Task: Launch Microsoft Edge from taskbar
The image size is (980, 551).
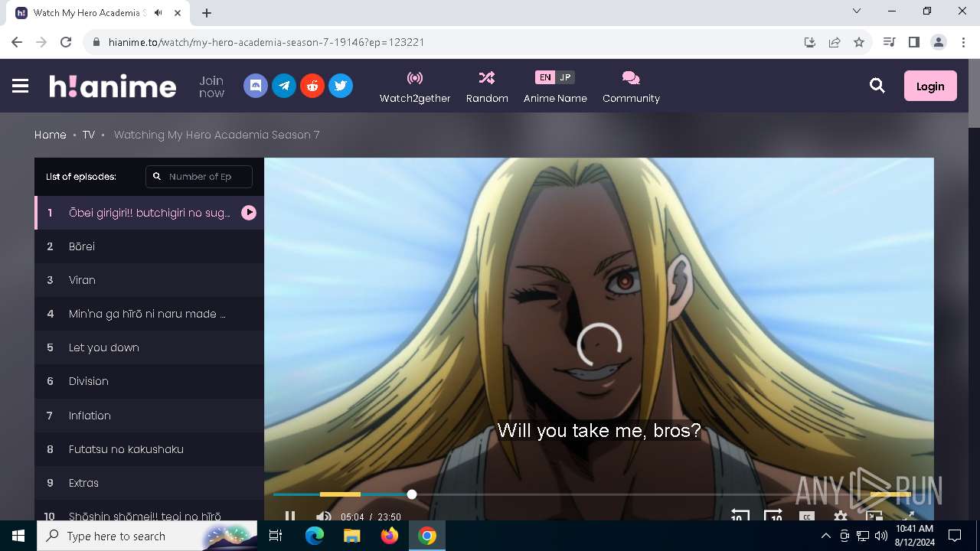Action: [315, 536]
